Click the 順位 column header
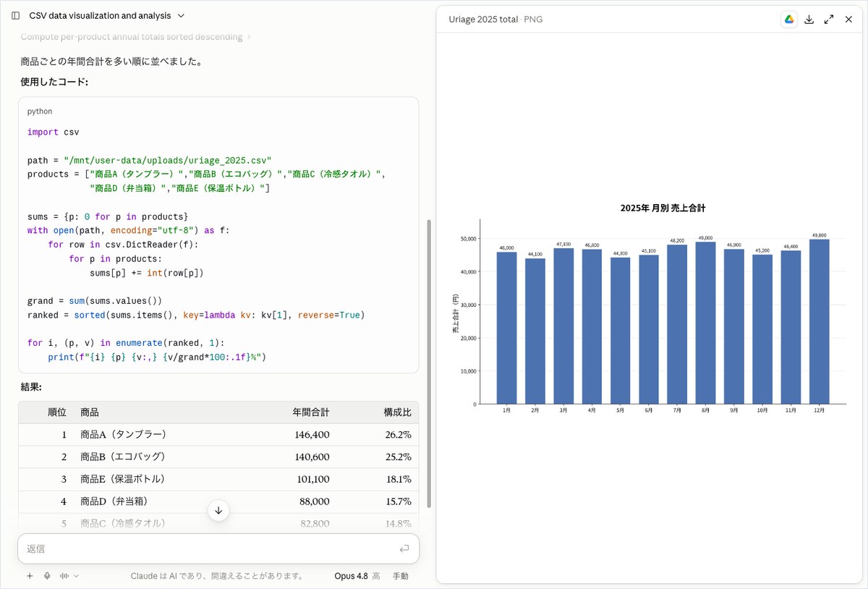Screen dimensions: 868x589 click(x=57, y=412)
